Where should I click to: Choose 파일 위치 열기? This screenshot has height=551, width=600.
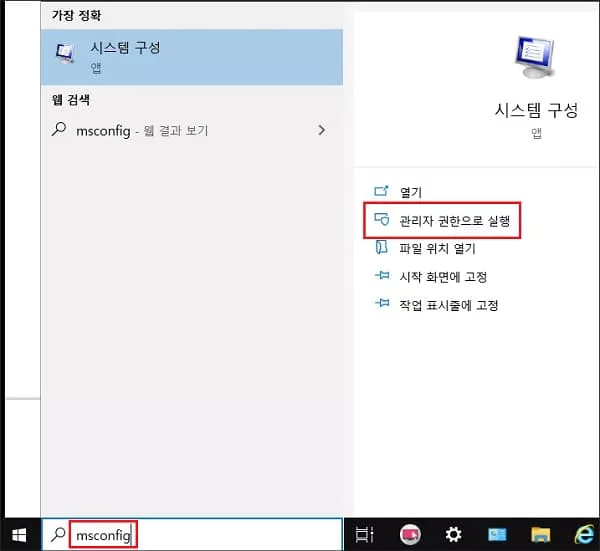coord(437,249)
